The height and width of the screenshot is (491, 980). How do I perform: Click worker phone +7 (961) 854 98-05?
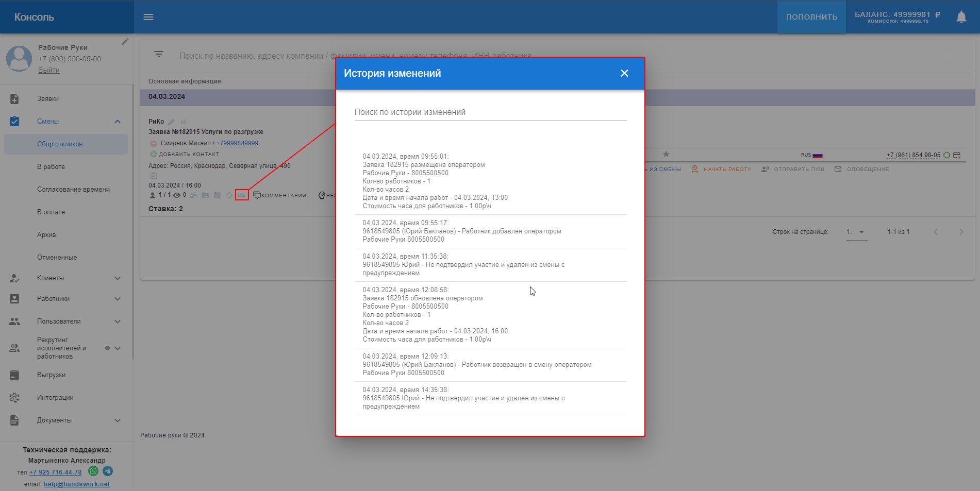(x=913, y=155)
